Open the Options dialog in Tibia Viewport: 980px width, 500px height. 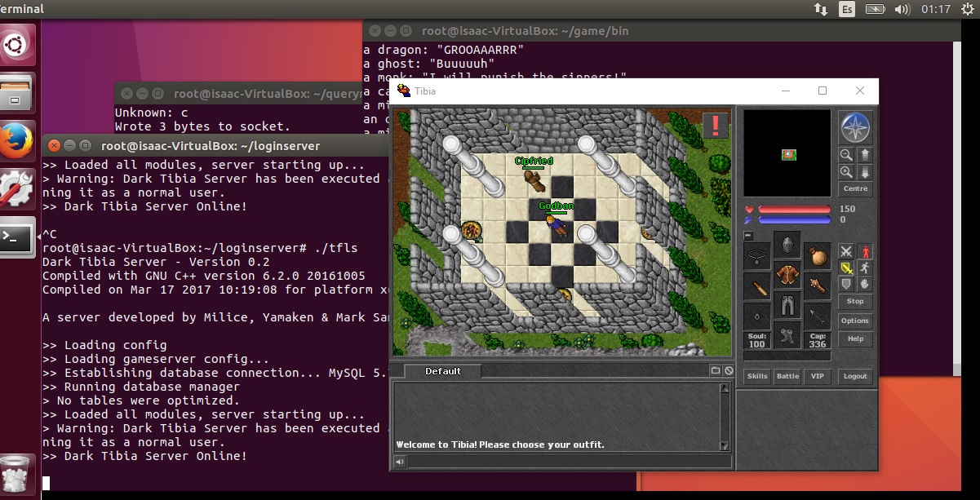[855, 321]
